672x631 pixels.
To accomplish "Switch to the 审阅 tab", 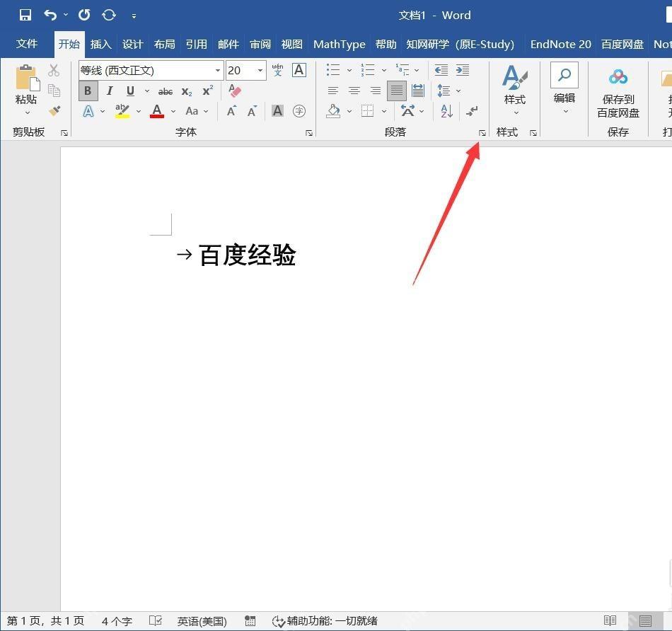I will (x=260, y=44).
